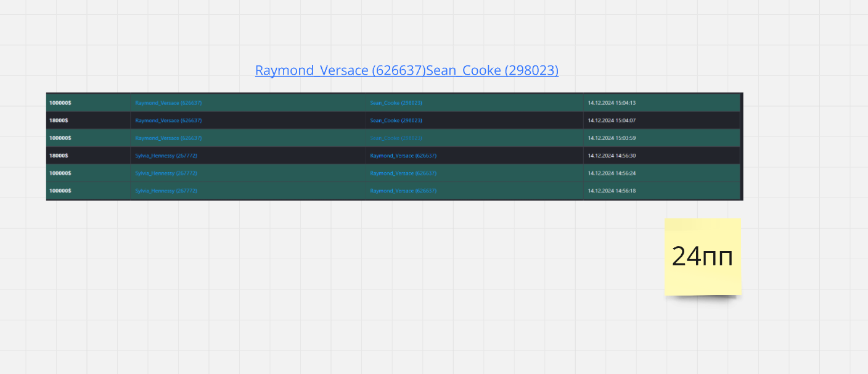The height and width of the screenshot is (374, 868).
Task: Click Sylvia_Hennessy sender in the 14:56:30 row
Action: click(x=166, y=156)
